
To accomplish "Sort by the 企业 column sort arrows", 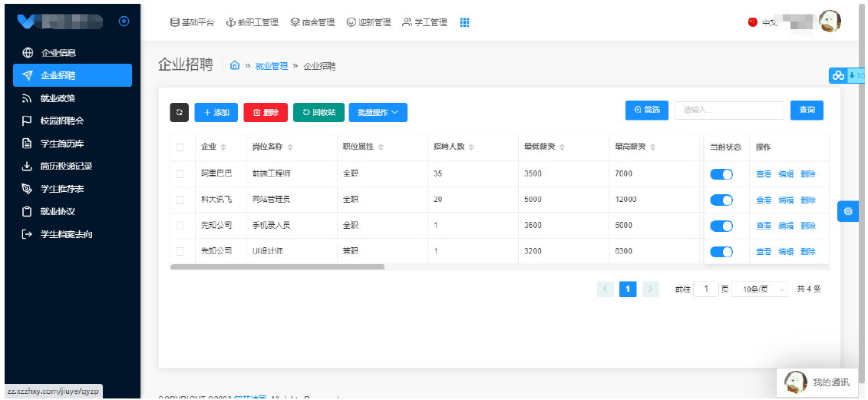I will coord(223,147).
